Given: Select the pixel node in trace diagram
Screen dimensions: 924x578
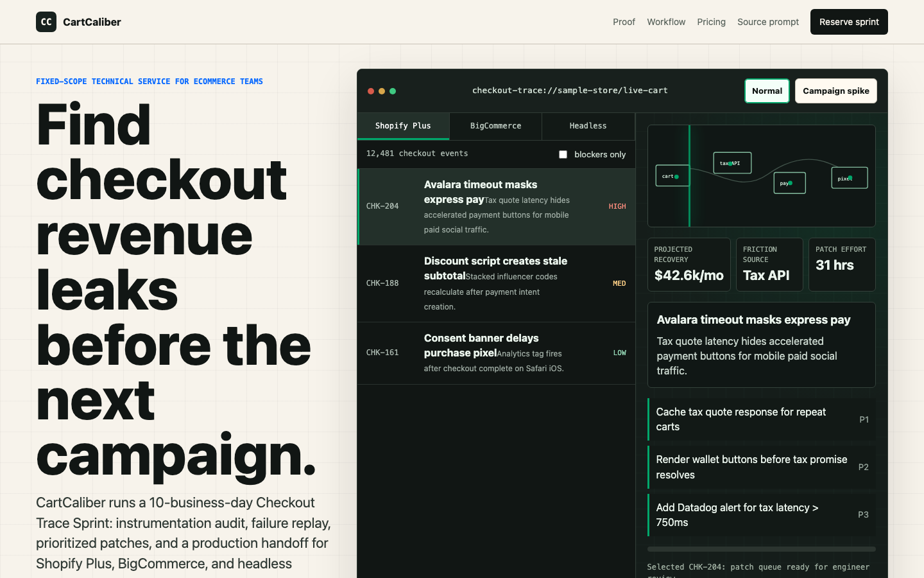Looking at the screenshot, I should click(850, 178).
